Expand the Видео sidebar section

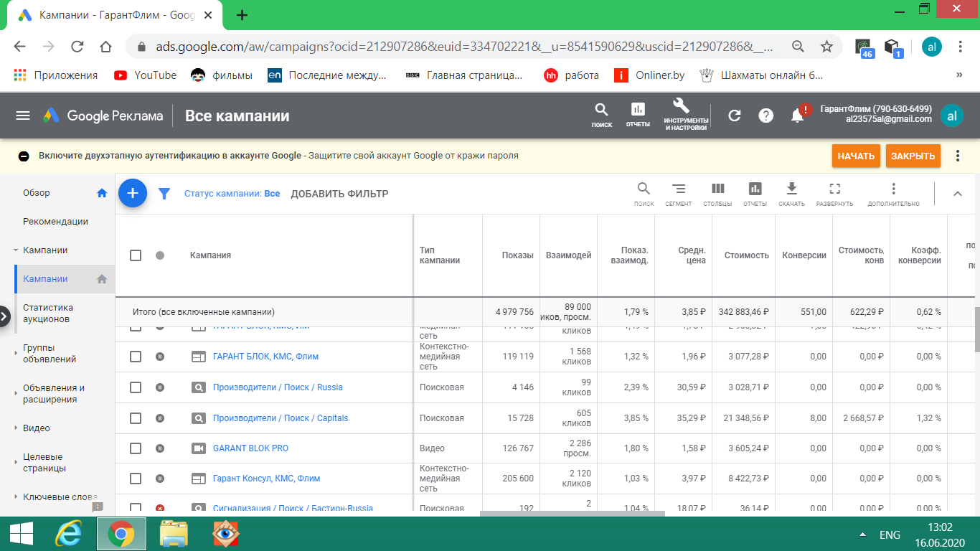click(16, 428)
